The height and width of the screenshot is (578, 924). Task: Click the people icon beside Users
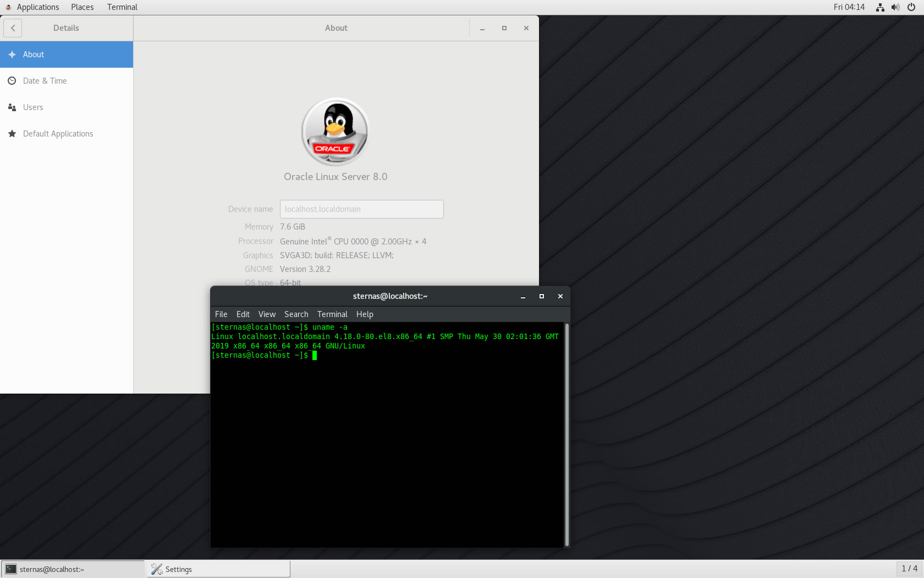(x=12, y=107)
